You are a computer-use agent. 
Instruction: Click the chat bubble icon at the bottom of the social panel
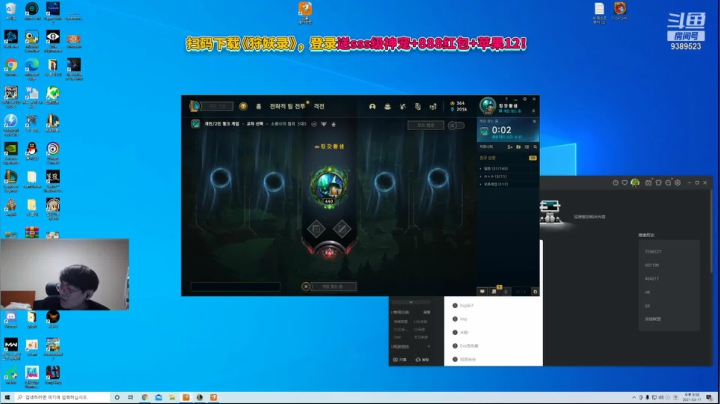(x=482, y=291)
